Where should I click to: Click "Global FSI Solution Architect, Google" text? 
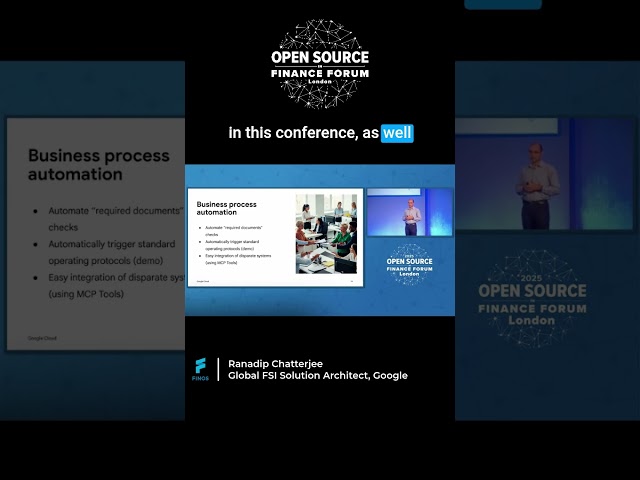318,376
